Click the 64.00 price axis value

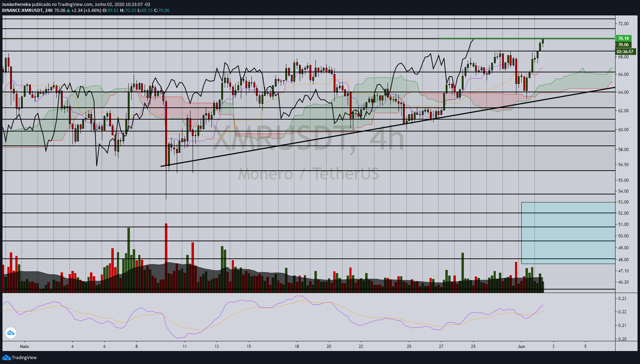pos(623,92)
